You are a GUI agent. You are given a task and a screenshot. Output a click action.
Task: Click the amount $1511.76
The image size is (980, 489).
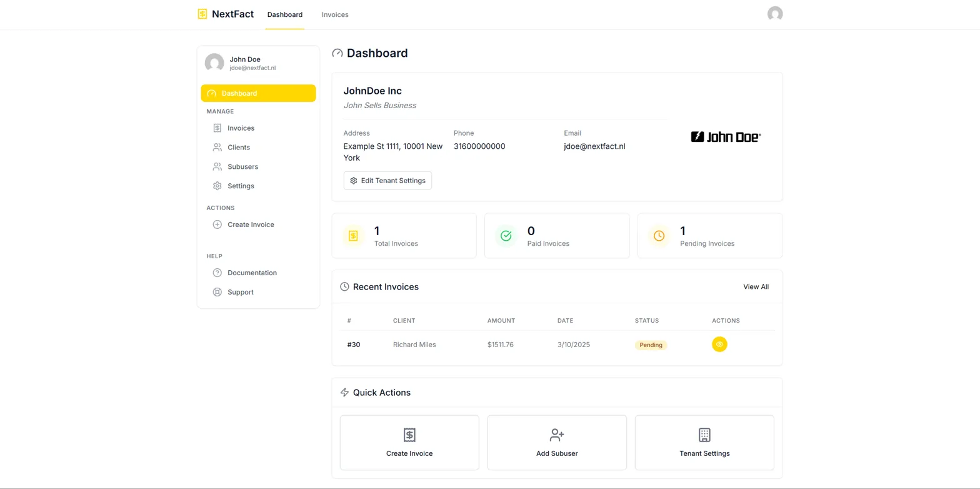point(501,345)
